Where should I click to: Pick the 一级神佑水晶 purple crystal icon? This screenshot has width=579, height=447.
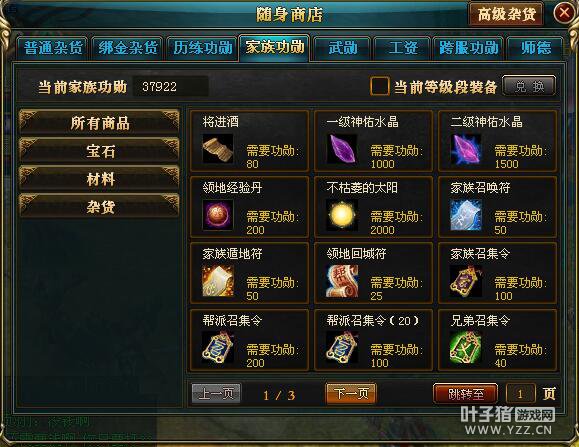(342, 149)
